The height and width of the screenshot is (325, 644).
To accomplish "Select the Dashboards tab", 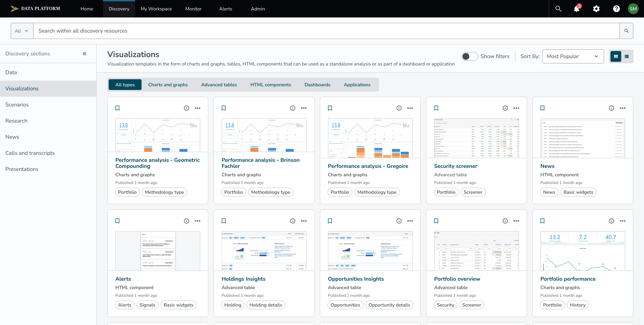I will 317,85.
